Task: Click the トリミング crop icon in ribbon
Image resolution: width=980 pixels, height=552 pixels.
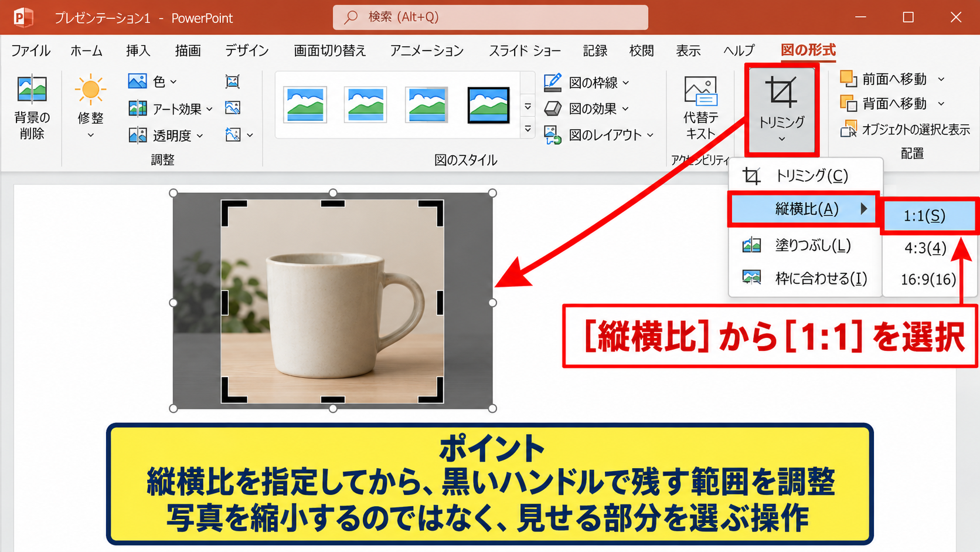Action: coord(781,92)
